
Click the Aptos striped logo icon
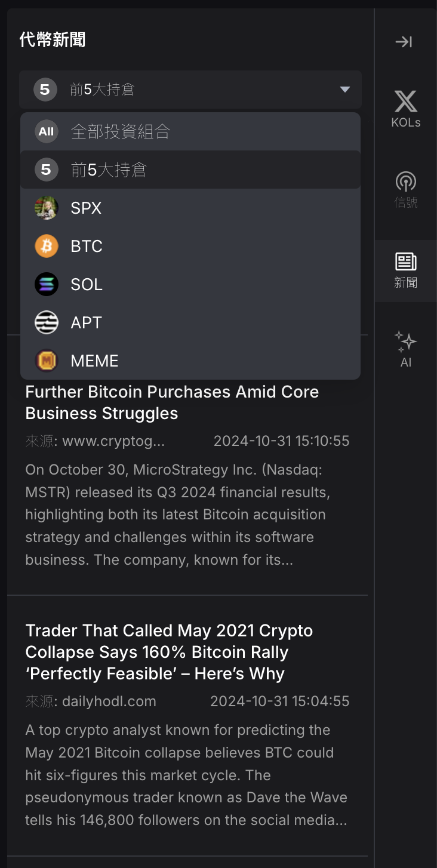[47, 323]
